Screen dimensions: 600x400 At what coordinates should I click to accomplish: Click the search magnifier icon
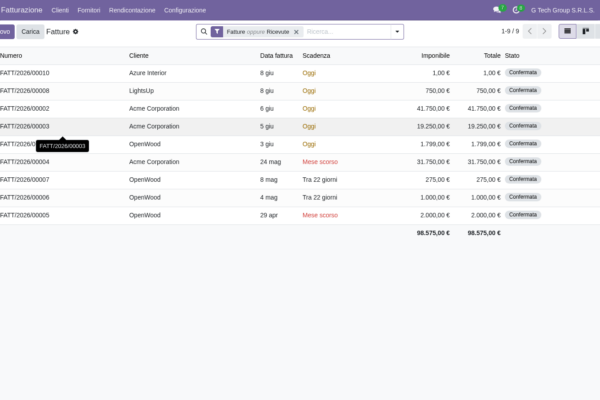click(204, 32)
